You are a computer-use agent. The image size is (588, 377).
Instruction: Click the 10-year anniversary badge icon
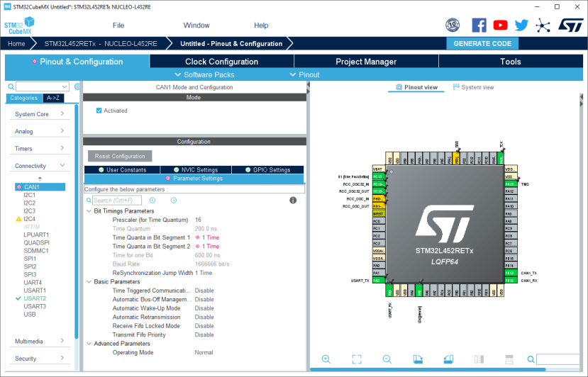point(453,26)
